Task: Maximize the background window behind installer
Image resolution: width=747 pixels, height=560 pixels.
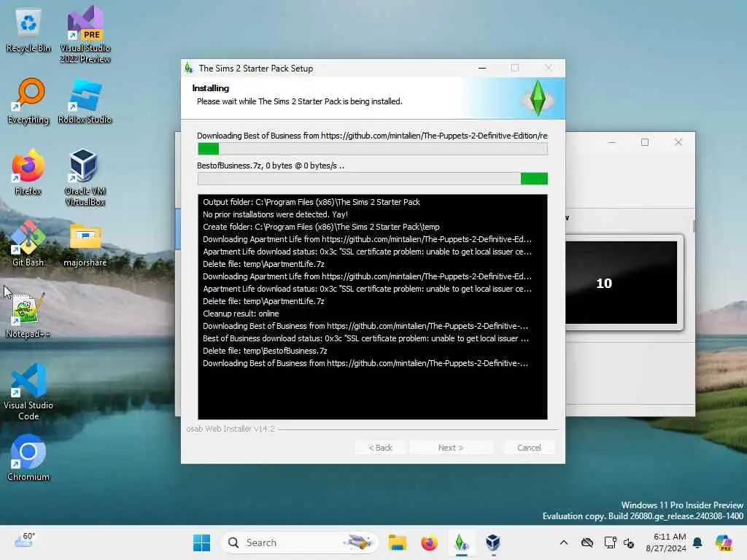Action: (645, 142)
